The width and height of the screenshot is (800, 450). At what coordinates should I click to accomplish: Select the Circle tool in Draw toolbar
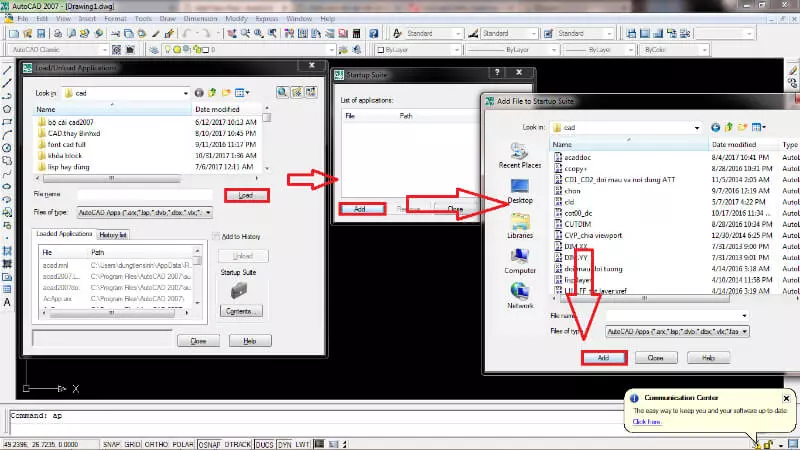pyautogui.click(x=7, y=148)
